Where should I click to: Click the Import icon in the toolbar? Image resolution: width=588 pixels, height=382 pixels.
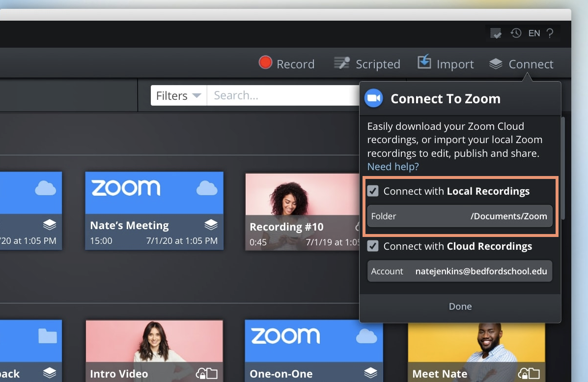click(x=423, y=62)
